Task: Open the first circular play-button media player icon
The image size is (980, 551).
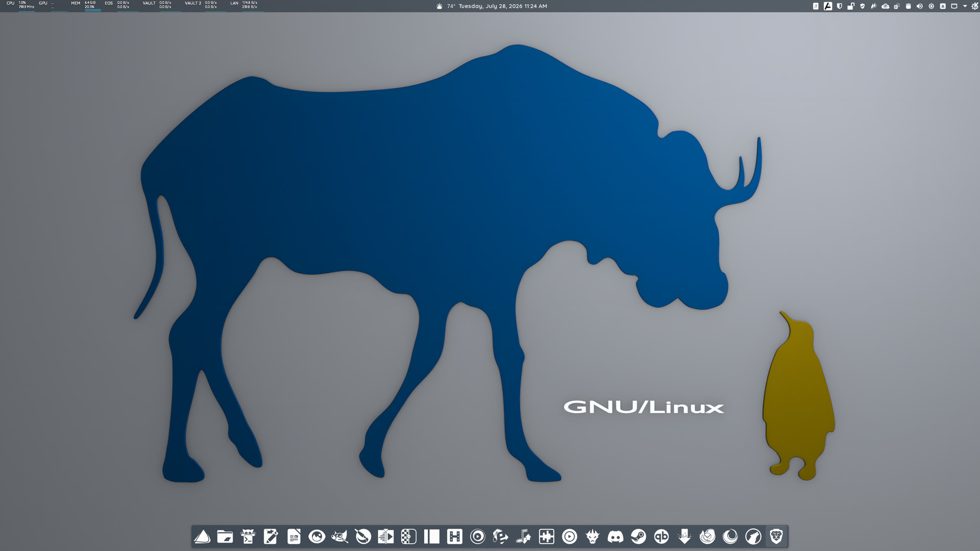Action: pos(478,537)
